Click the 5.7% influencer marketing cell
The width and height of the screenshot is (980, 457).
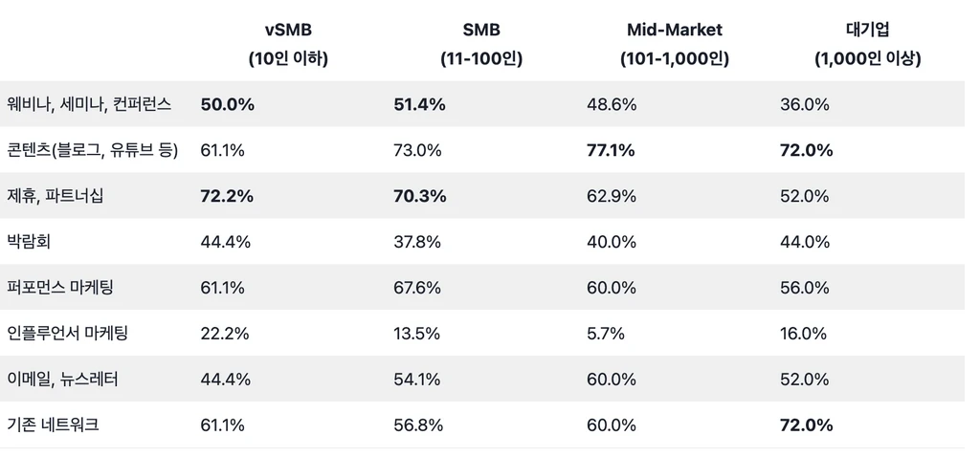606,334
